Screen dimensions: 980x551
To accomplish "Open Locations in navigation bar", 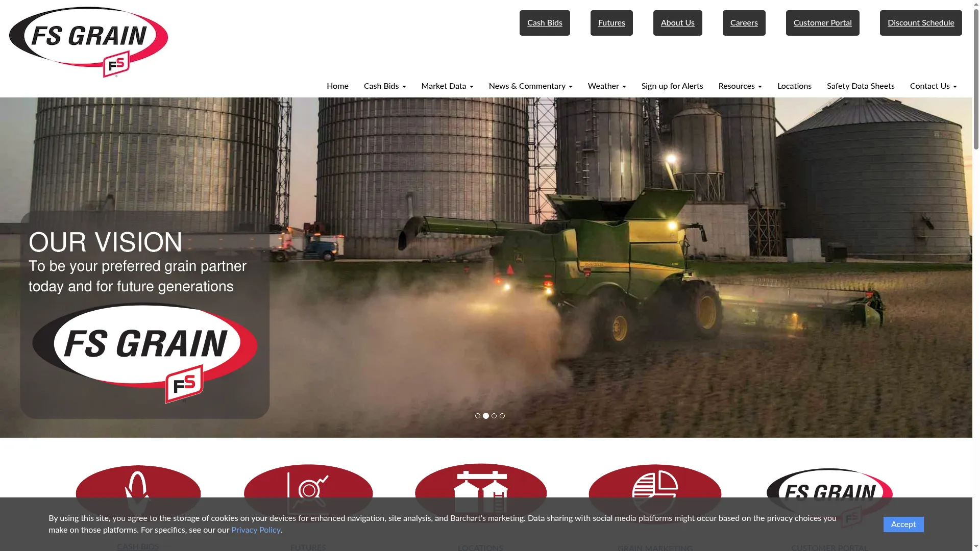I will (x=794, y=86).
